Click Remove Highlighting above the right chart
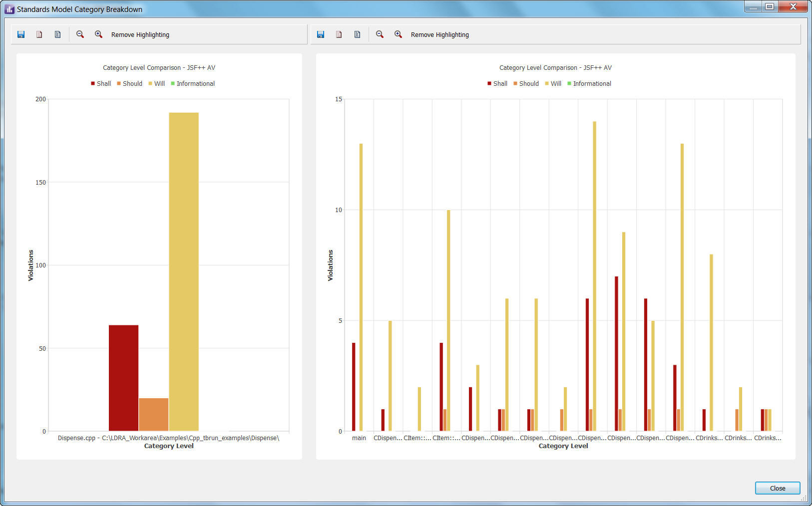 [x=439, y=35]
